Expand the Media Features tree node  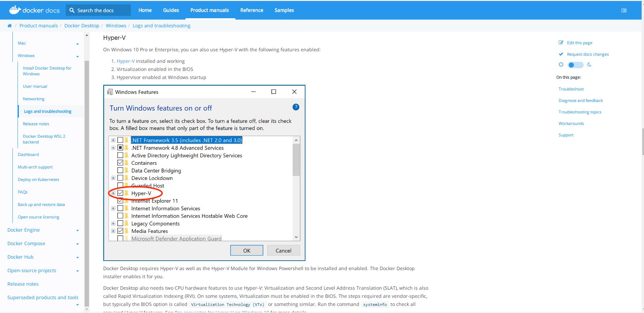(113, 231)
